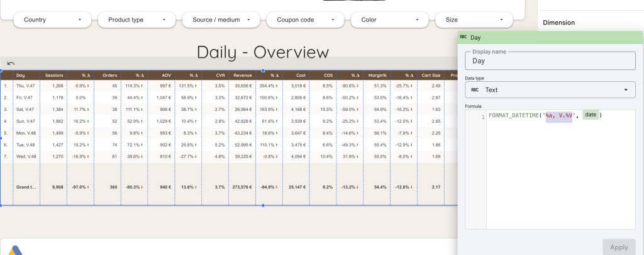
Task: Click the Sessions column header
Action: (x=53, y=75)
